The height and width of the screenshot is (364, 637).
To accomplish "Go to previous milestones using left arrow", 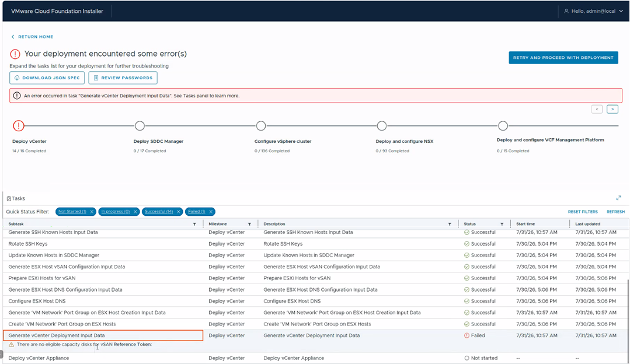I will (597, 109).
